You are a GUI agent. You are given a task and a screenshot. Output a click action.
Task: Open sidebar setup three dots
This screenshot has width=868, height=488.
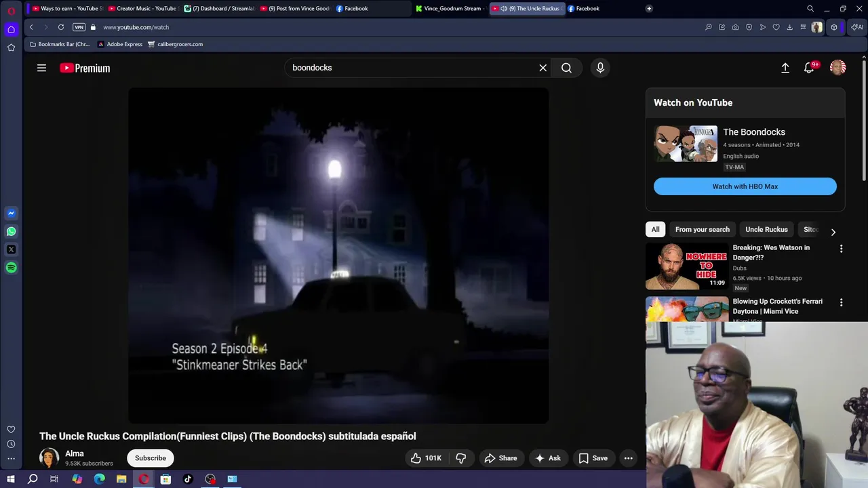[11, 460]
